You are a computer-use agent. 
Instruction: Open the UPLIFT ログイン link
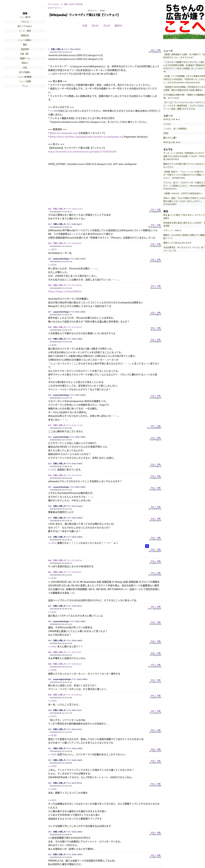point(55,8)
